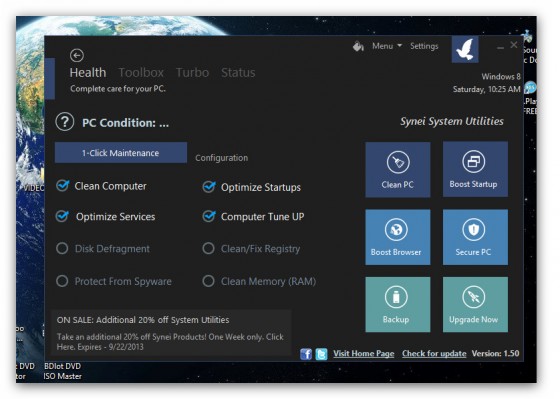Uncheck Optimize Startups option

[x=209, y=186]
